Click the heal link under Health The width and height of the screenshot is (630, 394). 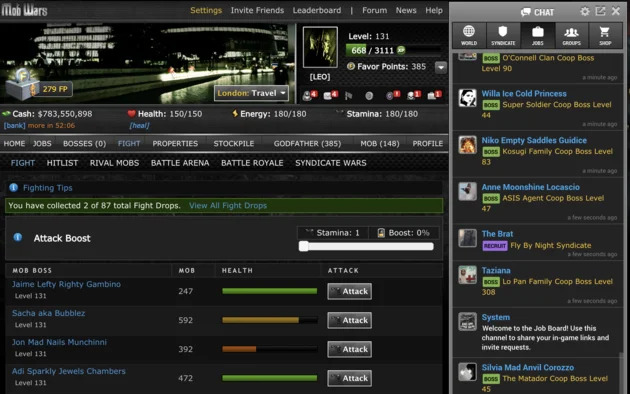click(139, 126)
